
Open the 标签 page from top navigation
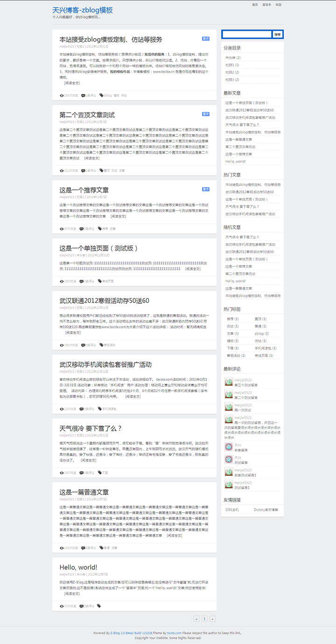coord(279,4)
